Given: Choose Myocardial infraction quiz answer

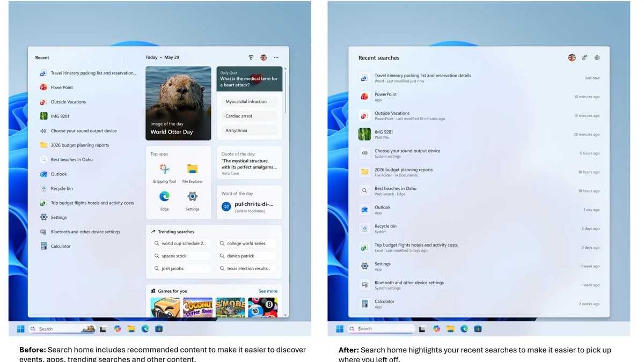Looking at the screenshot, I should click(x=250, y=101).
